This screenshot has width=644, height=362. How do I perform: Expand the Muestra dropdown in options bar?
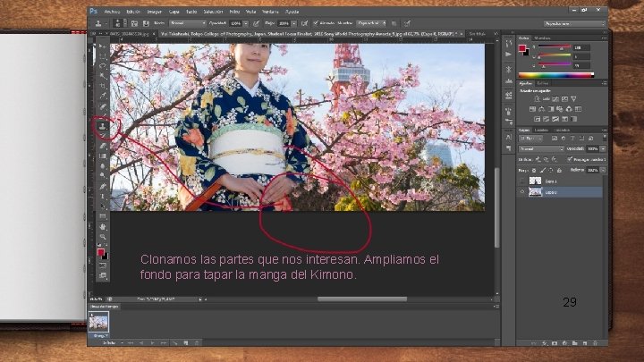pyautogui.click(x=370, y=21)
